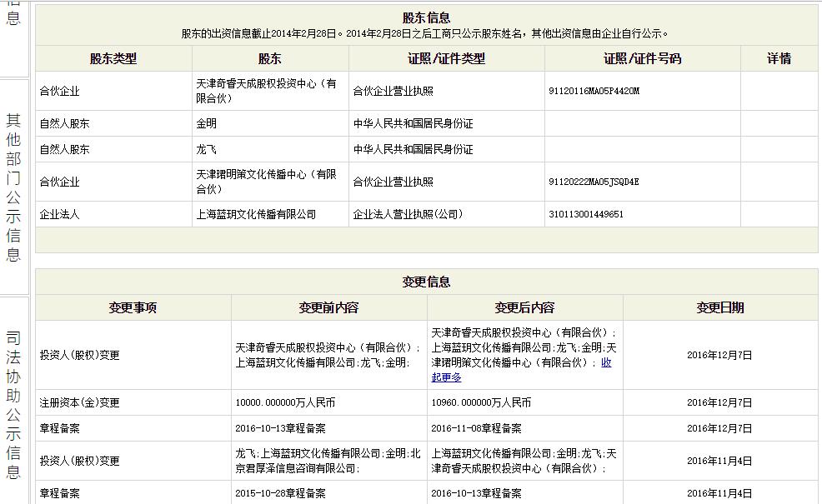
Task: Click 合伙企业营业执照 in the 91120222MA05JSQD4E row
Action: 393,182
